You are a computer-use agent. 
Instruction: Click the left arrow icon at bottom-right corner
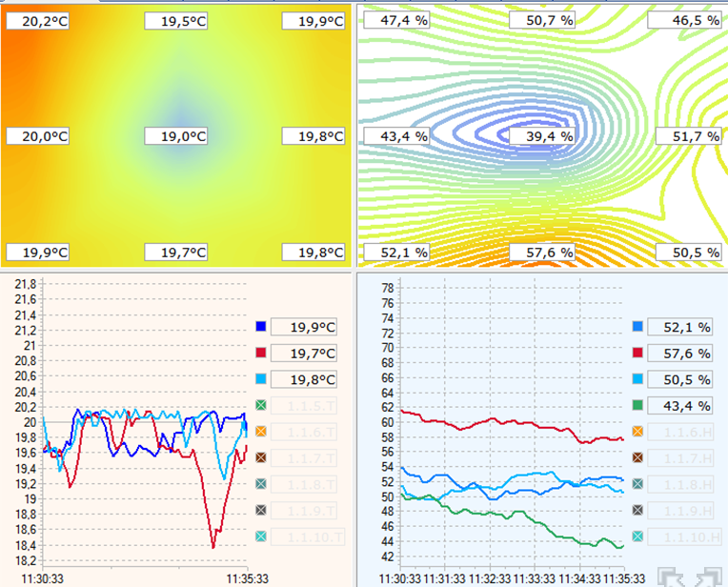click(674, 577)
